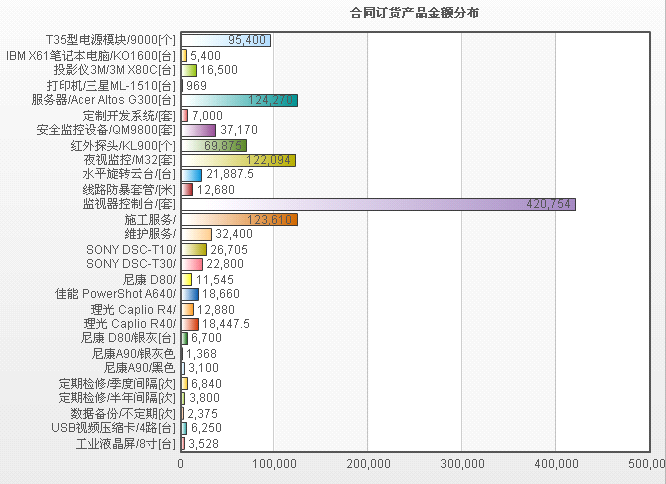Click the teal 服务器/Acer Altos G300 bar
The width and height of the screenshot is (666, 484).
pyautogui.click(x=238, y=100)
